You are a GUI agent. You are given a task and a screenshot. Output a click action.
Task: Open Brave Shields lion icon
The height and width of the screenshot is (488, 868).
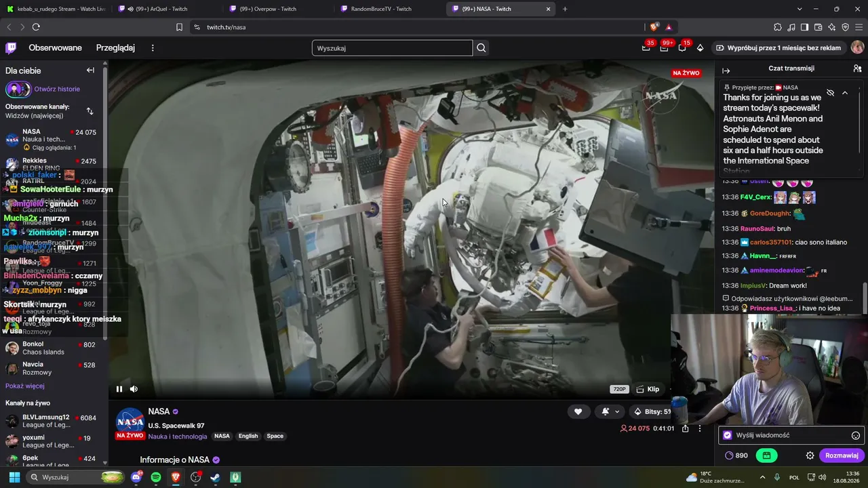click(654, 27)
